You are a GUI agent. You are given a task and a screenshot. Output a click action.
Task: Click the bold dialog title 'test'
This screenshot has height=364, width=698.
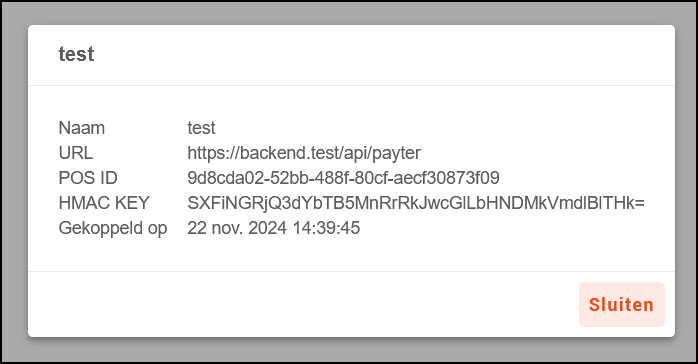tap(76, 54)
